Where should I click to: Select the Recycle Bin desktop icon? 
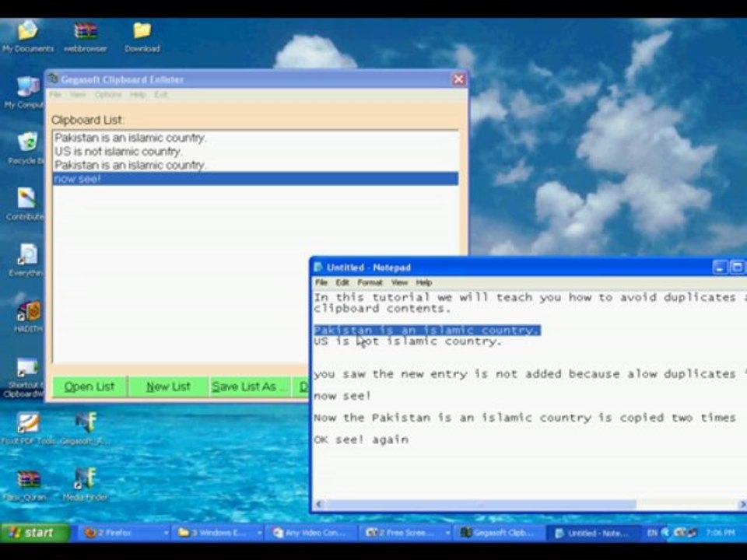[x=26, y=148]
